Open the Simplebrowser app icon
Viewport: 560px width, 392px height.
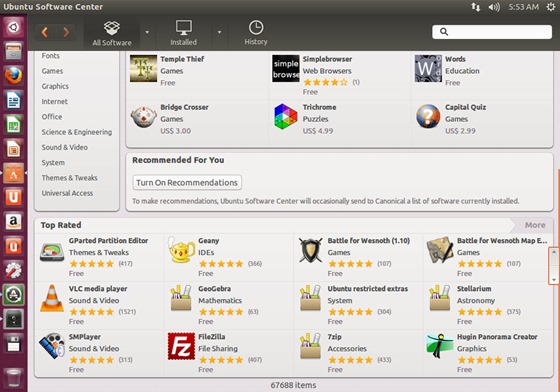(286, 69)
